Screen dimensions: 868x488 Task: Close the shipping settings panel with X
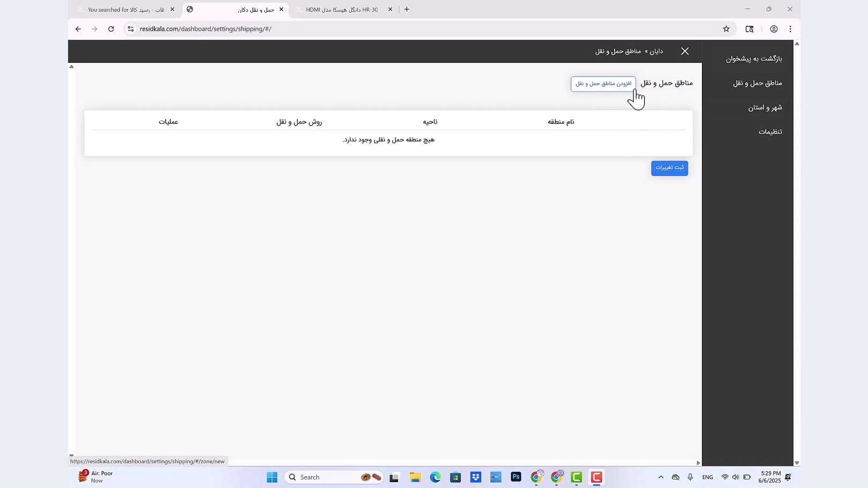685,51
